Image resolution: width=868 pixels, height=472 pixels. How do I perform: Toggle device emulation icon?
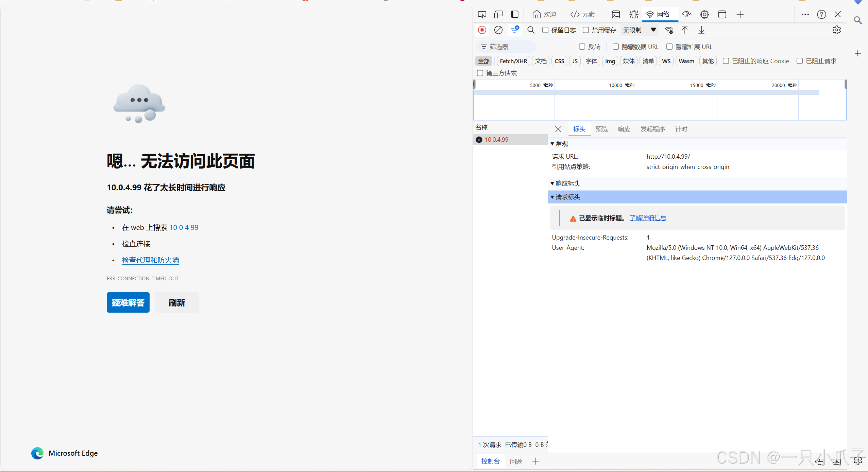(498, 14)
